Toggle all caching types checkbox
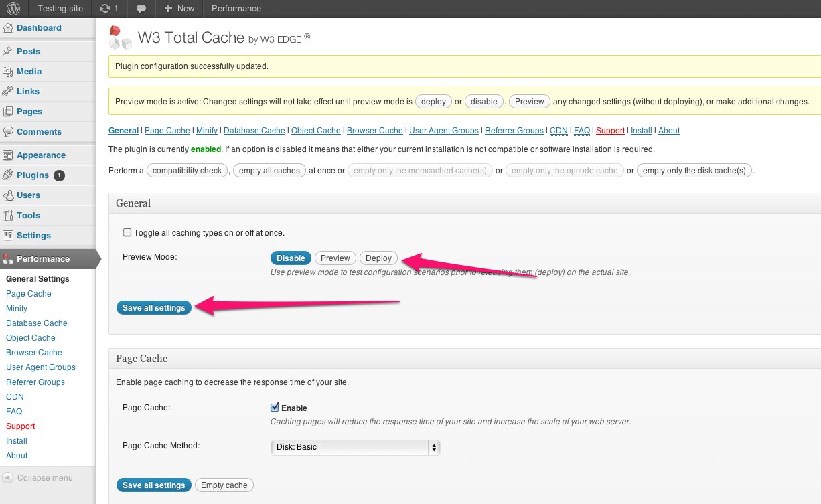This screenshot has height=504, width=821. tap(127, 233)
